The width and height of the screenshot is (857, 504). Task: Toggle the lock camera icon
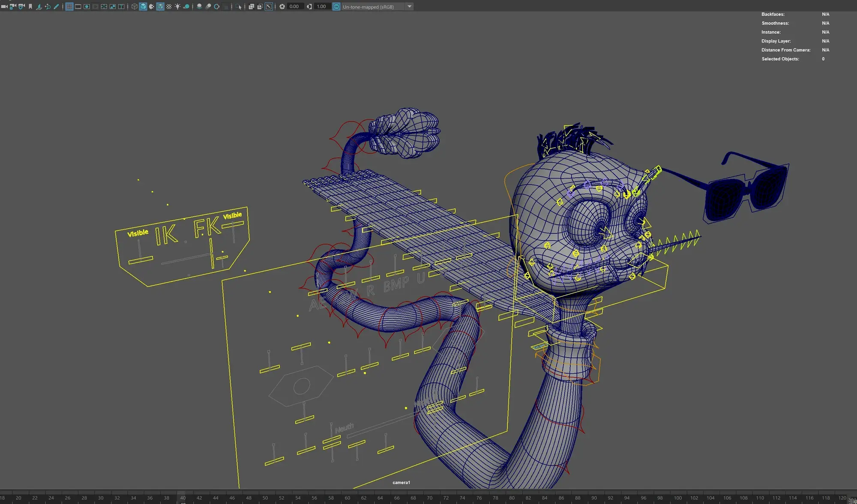click(x=13, y=6)
